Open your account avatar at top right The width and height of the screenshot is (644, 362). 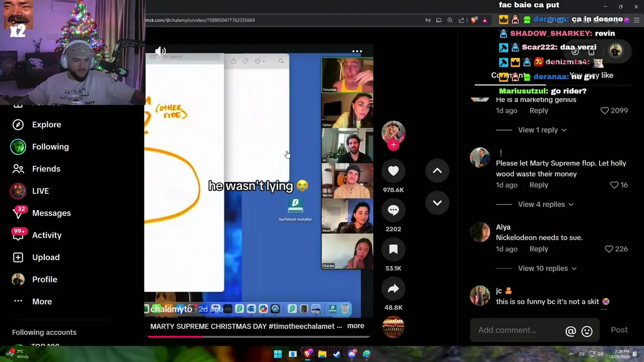point(616,50)
